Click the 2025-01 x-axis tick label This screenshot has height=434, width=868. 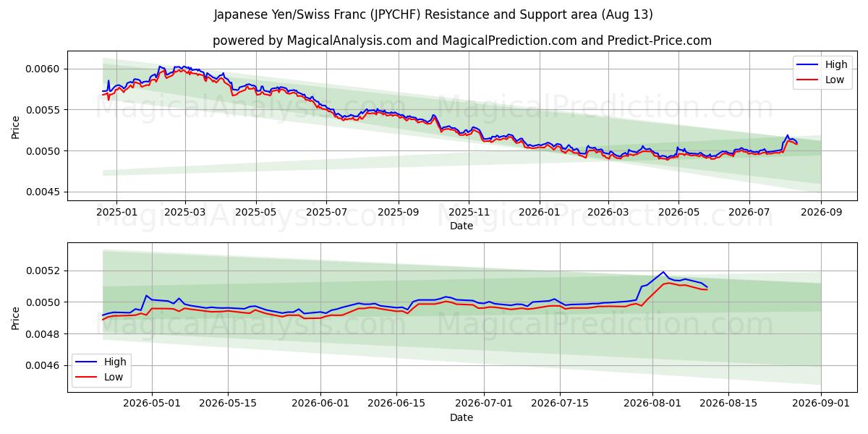[116, 213]
